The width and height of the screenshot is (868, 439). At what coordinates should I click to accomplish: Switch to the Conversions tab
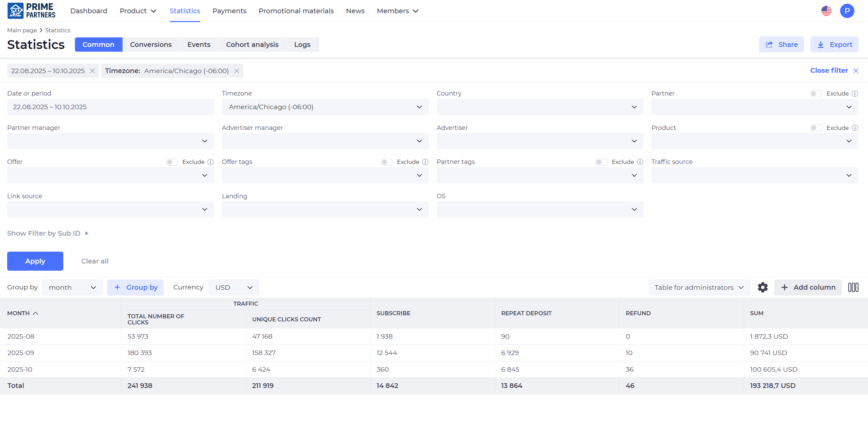coord(151,45)
